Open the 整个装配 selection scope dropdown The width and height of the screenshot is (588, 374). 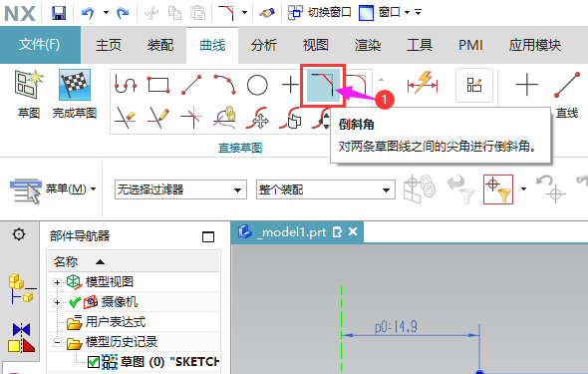coord(326,189)
